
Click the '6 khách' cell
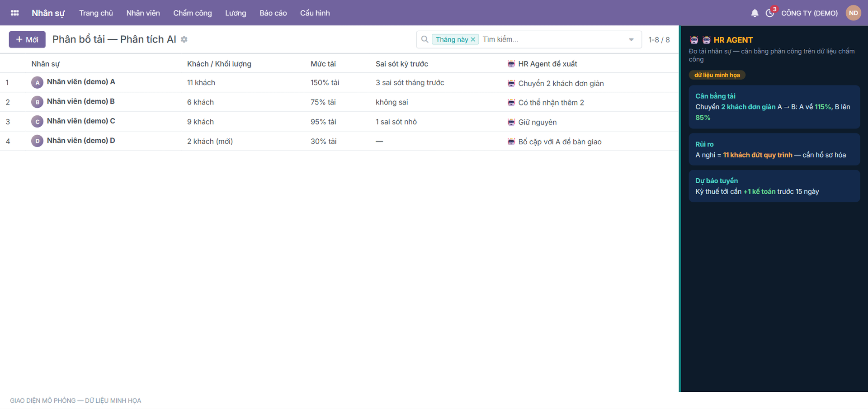click(x=200, y=102)
